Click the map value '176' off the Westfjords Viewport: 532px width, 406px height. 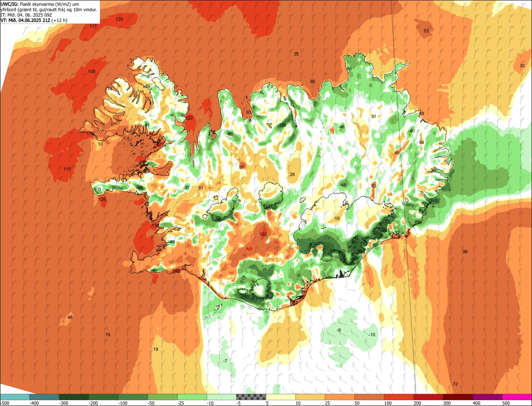coord(91,134)
